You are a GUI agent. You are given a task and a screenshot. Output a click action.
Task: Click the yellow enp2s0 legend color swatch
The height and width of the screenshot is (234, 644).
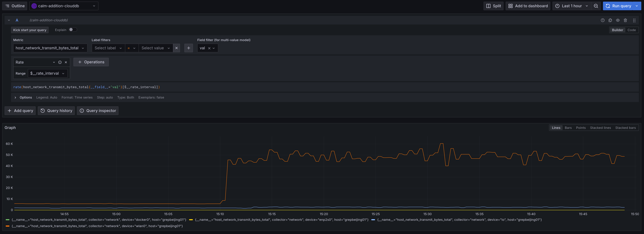click(191, 220)
